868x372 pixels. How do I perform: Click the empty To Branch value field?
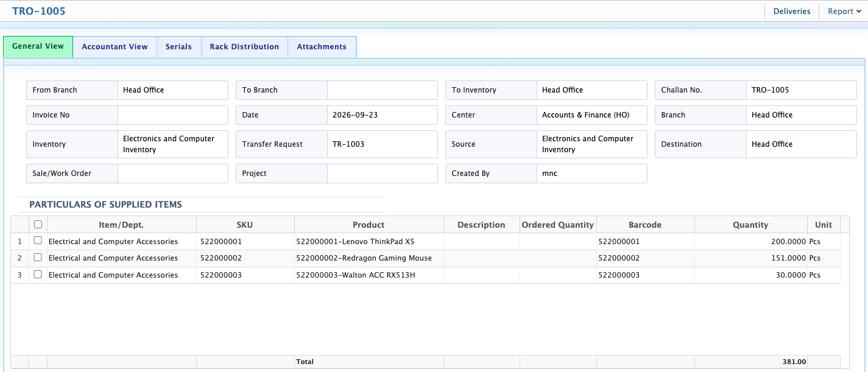coord(383,90)
